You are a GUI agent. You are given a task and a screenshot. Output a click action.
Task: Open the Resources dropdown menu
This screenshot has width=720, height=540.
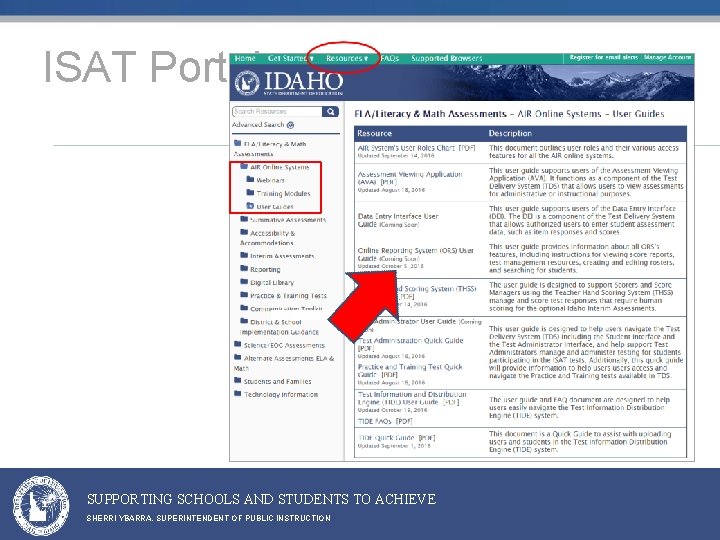pyautogui.click(x=347, y=58)
